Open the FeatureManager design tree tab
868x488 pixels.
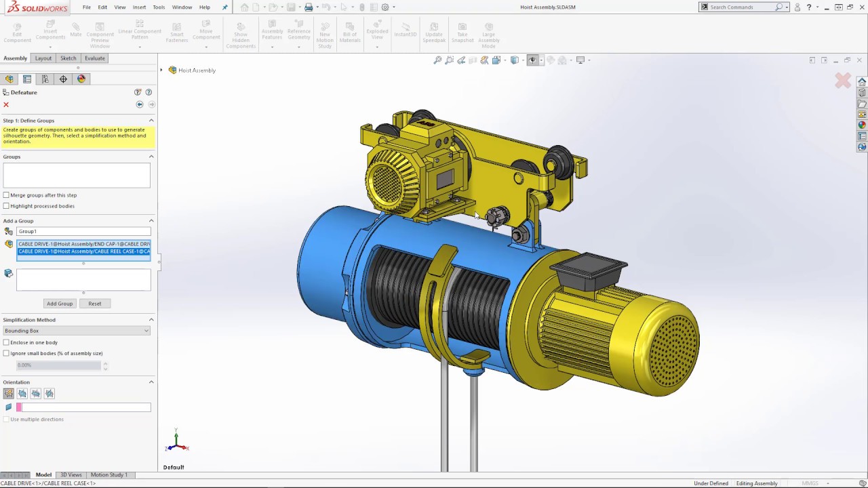9,79
